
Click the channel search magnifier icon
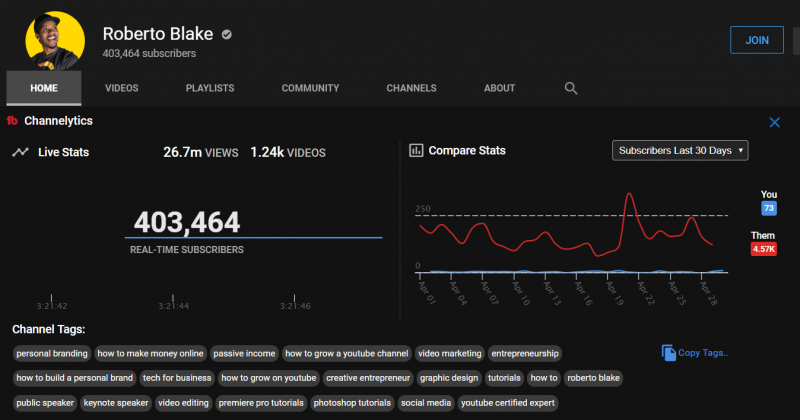tap(571, 88)
